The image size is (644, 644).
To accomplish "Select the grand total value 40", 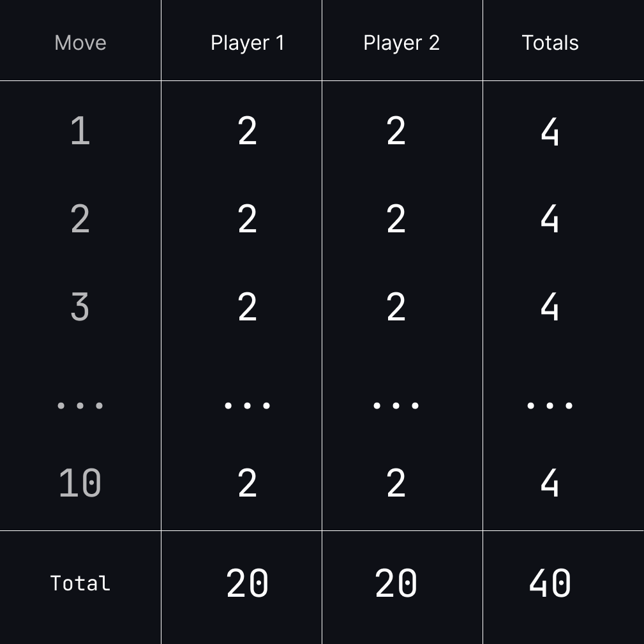I will [550, 583].
